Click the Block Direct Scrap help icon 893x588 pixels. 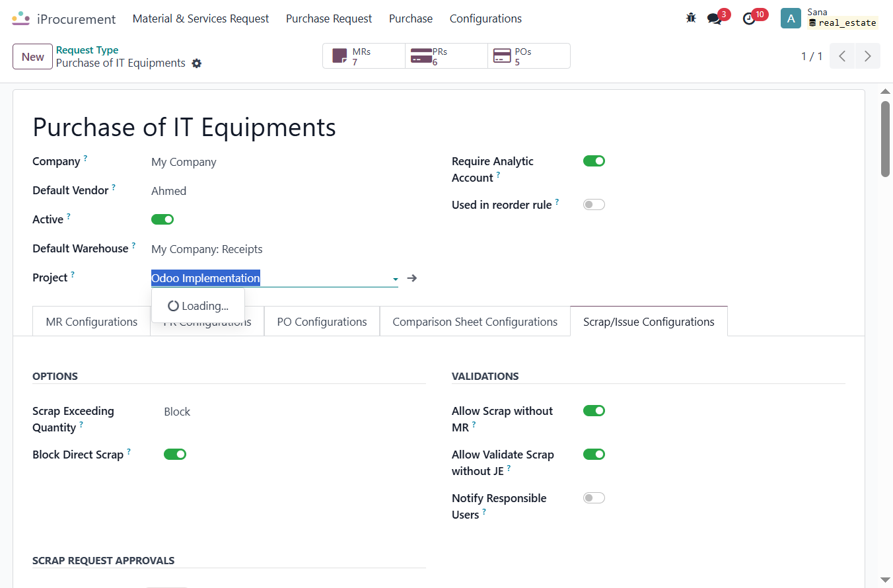click(129, 451)
